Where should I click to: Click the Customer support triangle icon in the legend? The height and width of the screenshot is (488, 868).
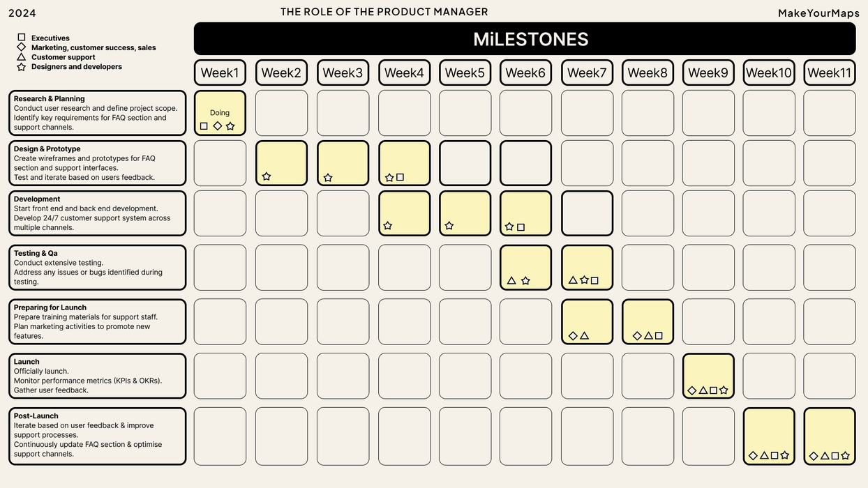point(22,56)
